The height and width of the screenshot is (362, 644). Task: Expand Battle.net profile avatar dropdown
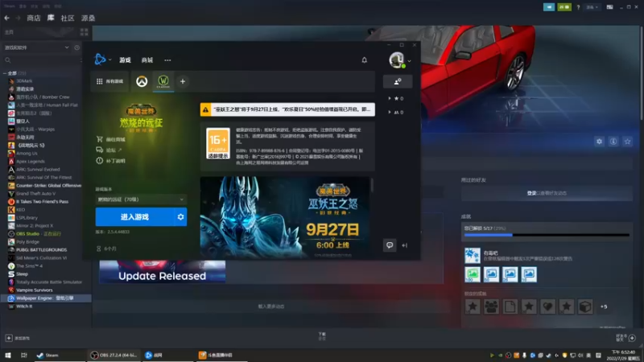400,60
